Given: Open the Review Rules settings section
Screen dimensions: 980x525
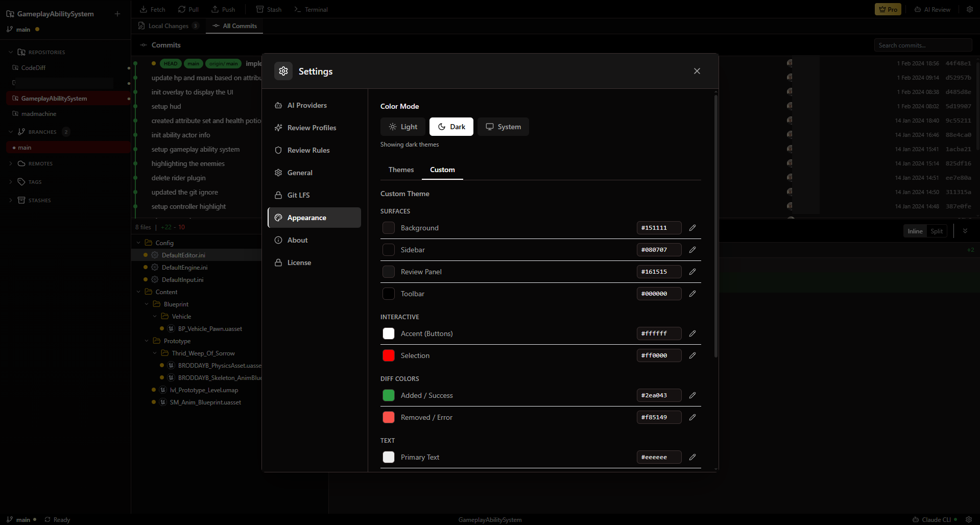Looking at the screenshot, I should [x=314, y=150].
